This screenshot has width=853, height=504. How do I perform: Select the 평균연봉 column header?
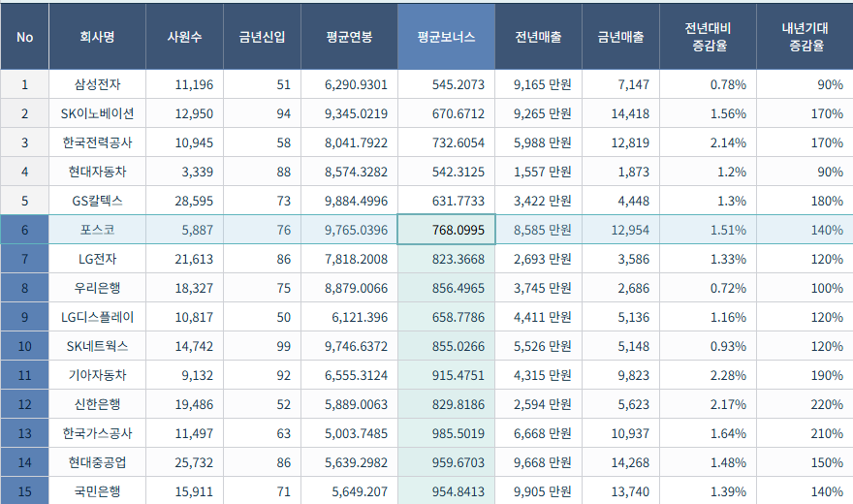(349, 37)
